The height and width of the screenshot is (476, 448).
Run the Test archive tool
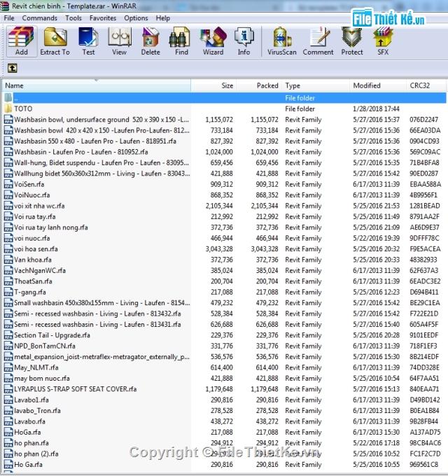88,41
